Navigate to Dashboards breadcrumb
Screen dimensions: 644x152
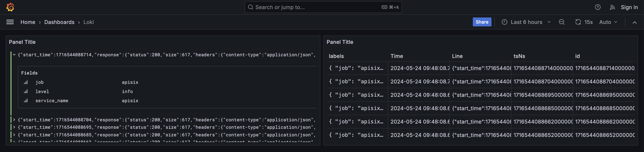click(x=59, y=22)
